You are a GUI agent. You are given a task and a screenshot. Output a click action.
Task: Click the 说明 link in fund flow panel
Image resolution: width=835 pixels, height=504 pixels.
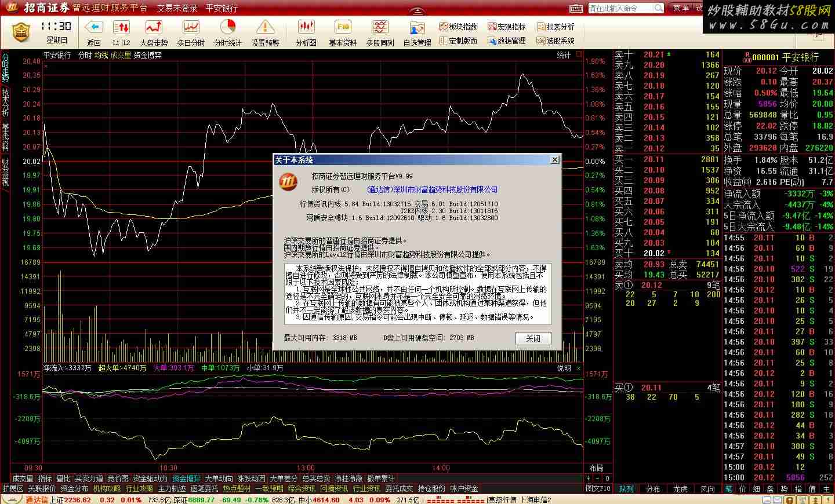pyautogui.click(x=564, y=368)
